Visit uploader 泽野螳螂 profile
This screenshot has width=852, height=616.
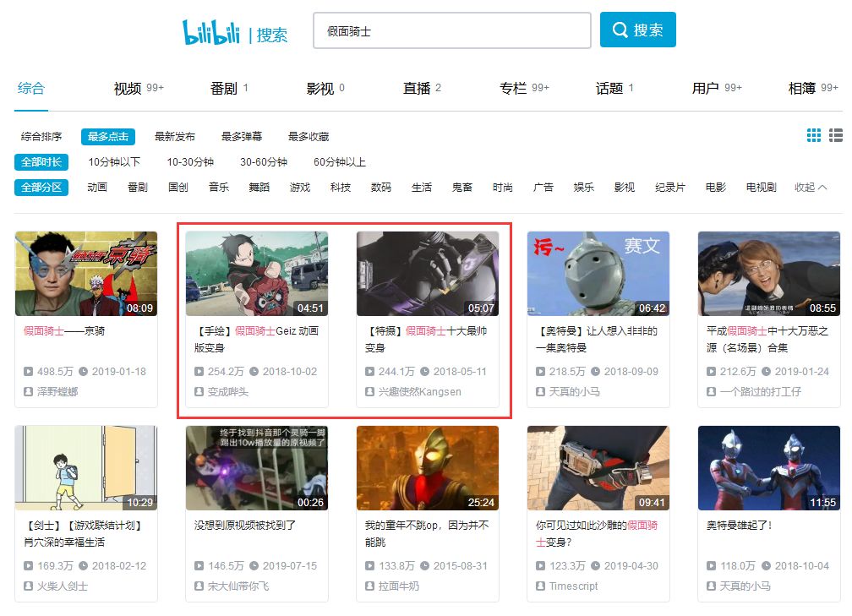click(x=57, y=392)
